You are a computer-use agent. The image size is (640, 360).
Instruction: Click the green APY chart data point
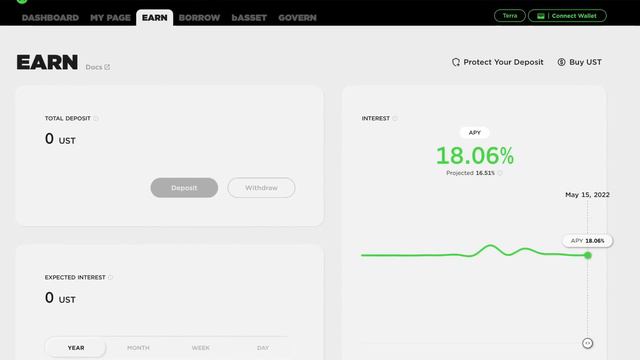point(588,256)
